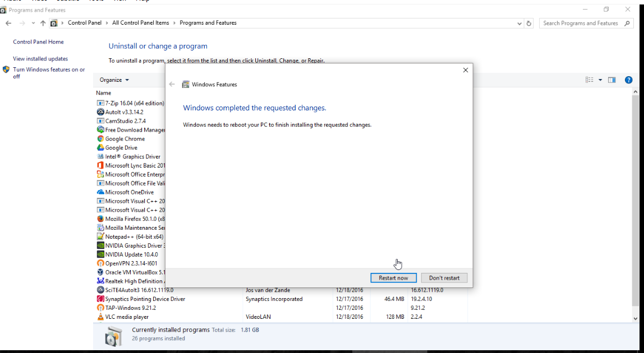
Task: Select the AutoIt v3.3.14.2 icon
Action: point(100,112)
